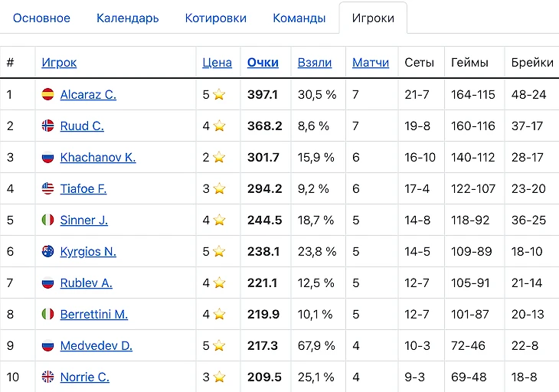Sort table by Очки column header
559x392 pixels.
(x=263, y=63)
